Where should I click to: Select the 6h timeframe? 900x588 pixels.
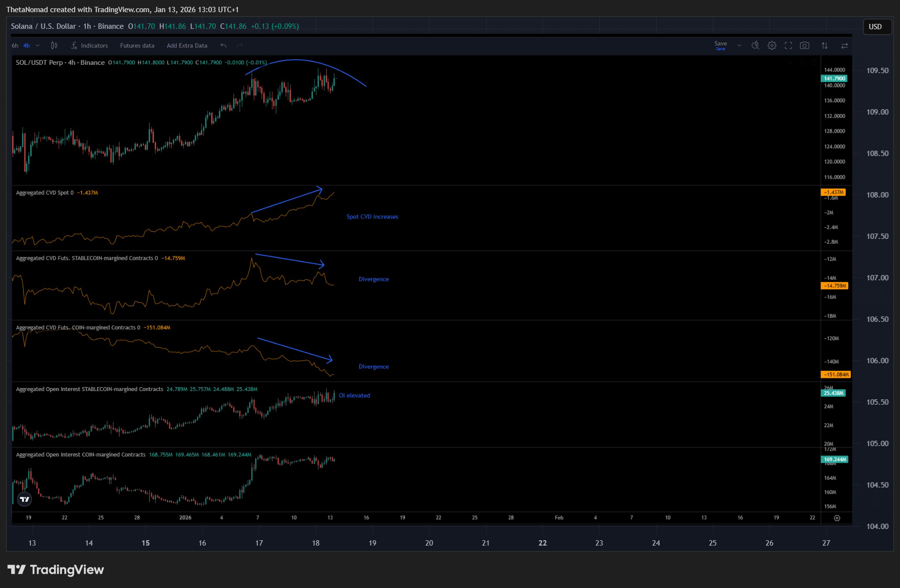pyautogui.click(x=15, y=45)
